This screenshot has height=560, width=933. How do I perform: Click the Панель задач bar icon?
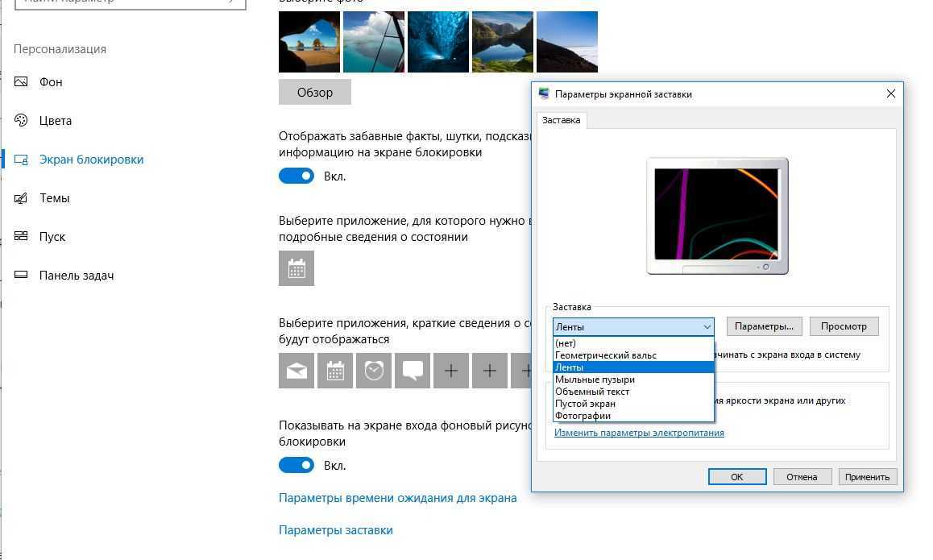pos(21,275)
